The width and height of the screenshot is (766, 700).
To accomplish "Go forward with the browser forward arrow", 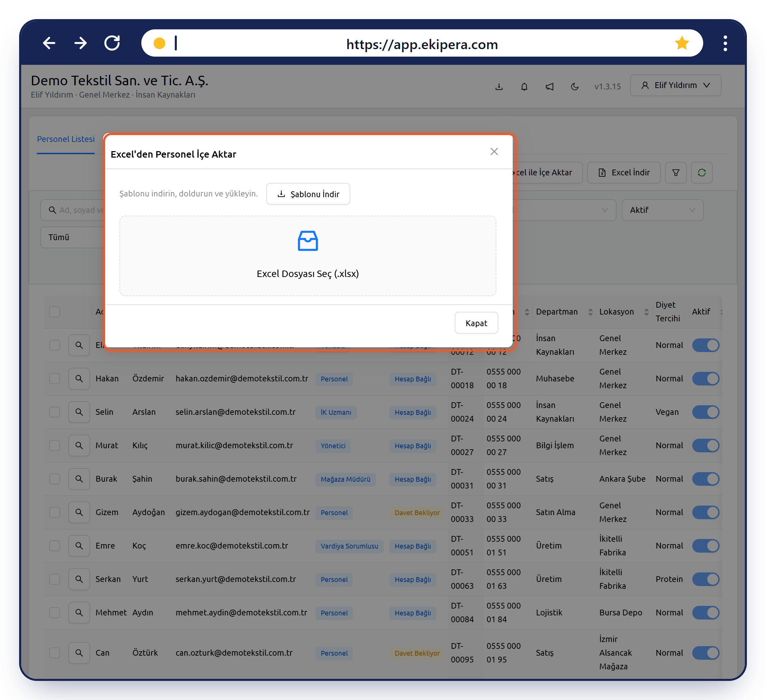I will pos(81,43).
